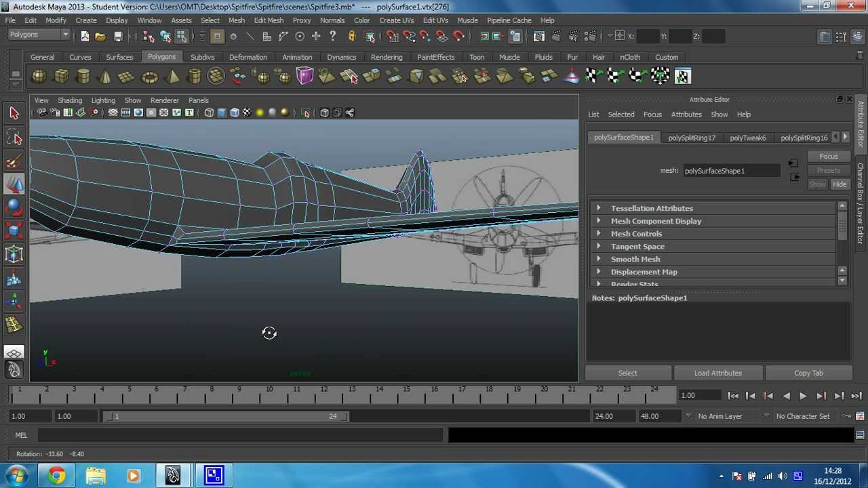868x488 pixels.
Task: Create a polygon cylinder from shelf
Action: tap(83, 77)
